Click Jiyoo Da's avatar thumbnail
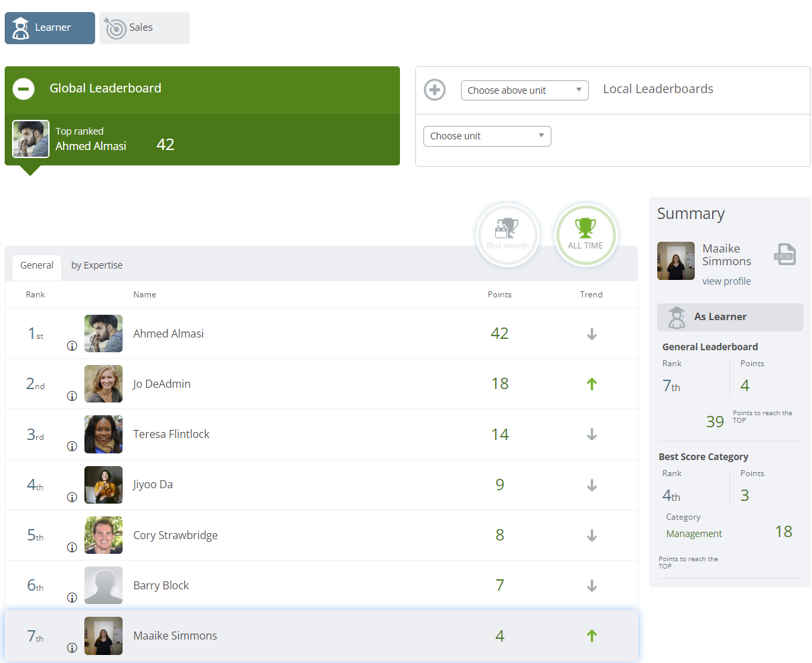Screen dimensions: 812x663 pyautogui.click(x=103, y=484)
